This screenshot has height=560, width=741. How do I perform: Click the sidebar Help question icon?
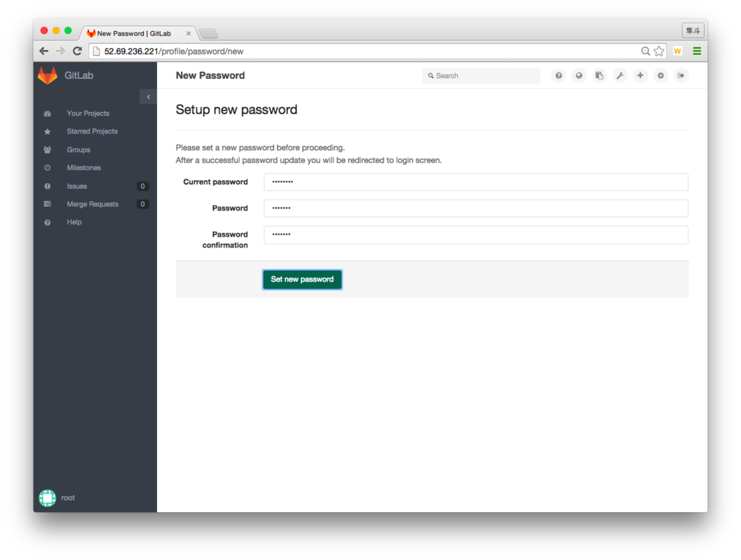click(47, 223)
